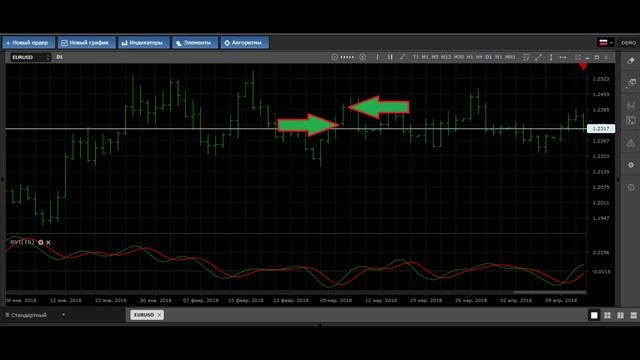
Task: Select the H4 timeframe
Action: click(x=479, y=57)
